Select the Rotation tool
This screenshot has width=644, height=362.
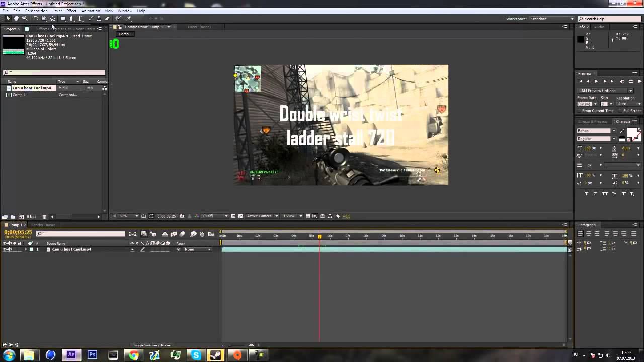tap(35, 18)
